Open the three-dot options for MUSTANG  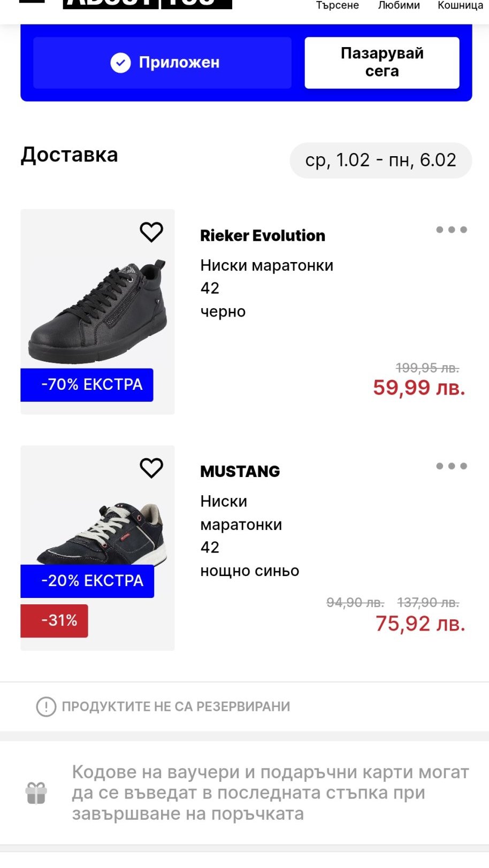click(452, 466)
